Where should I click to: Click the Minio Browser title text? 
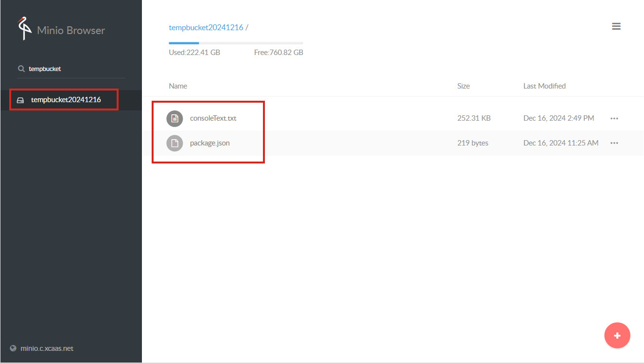71,30
